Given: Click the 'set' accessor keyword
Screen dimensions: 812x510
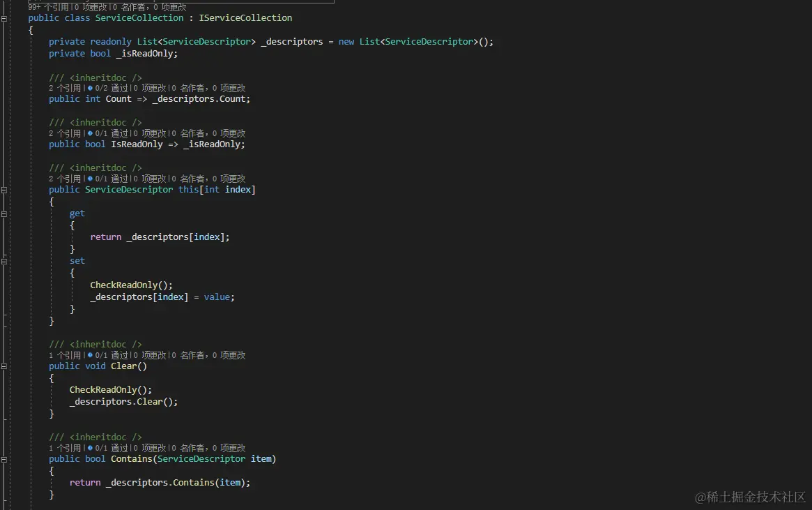Looking at the screenshot, I should click(x=77, y=261).
